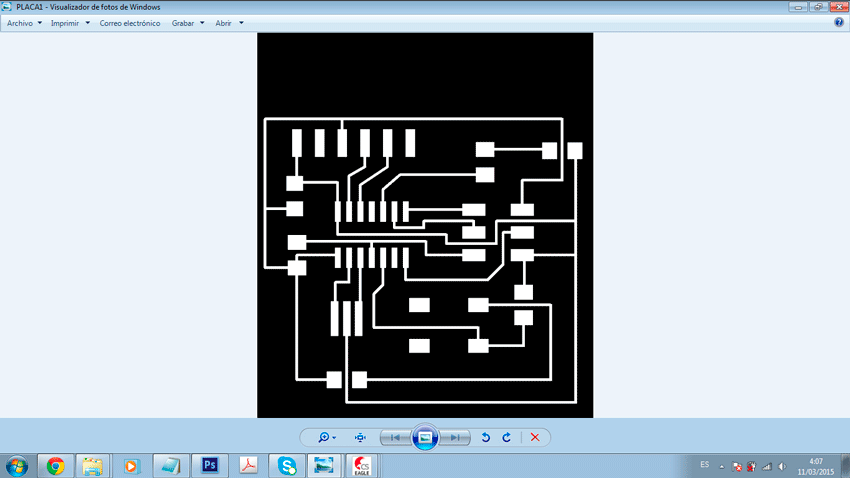Select the Photo Viewer taskbar button
The height and width of the screenshot is (478, 850).
324,466
